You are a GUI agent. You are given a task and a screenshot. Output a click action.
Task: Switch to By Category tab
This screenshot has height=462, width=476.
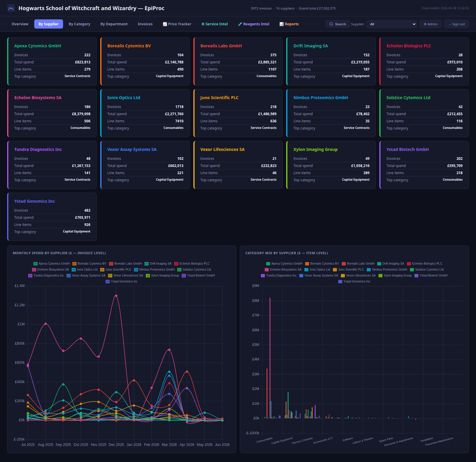79,24
